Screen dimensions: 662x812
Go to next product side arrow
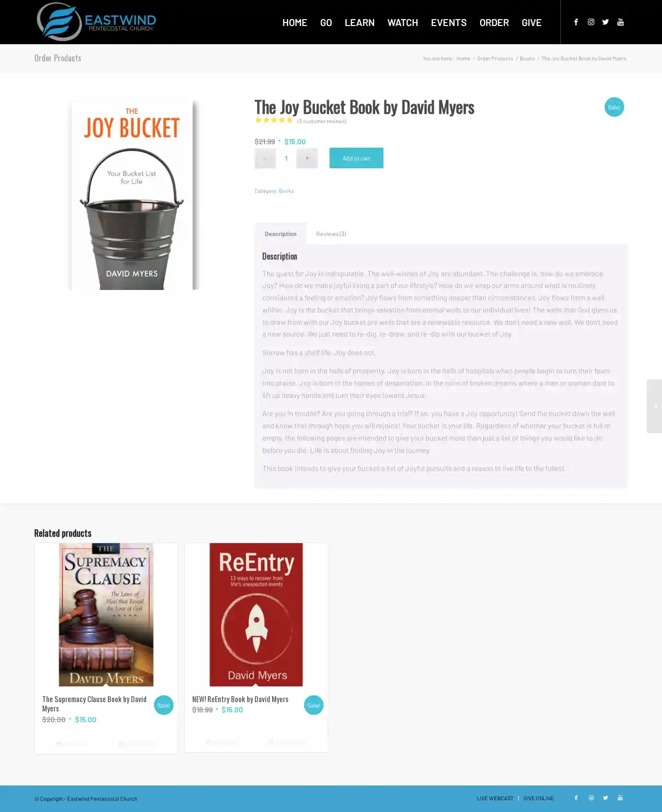coord(655,406)
